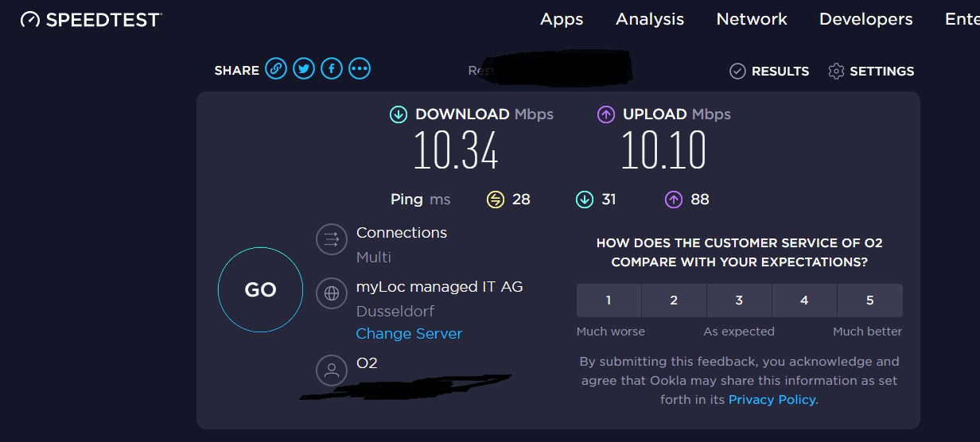Open the Apps menu

click(x=562, y=19)
